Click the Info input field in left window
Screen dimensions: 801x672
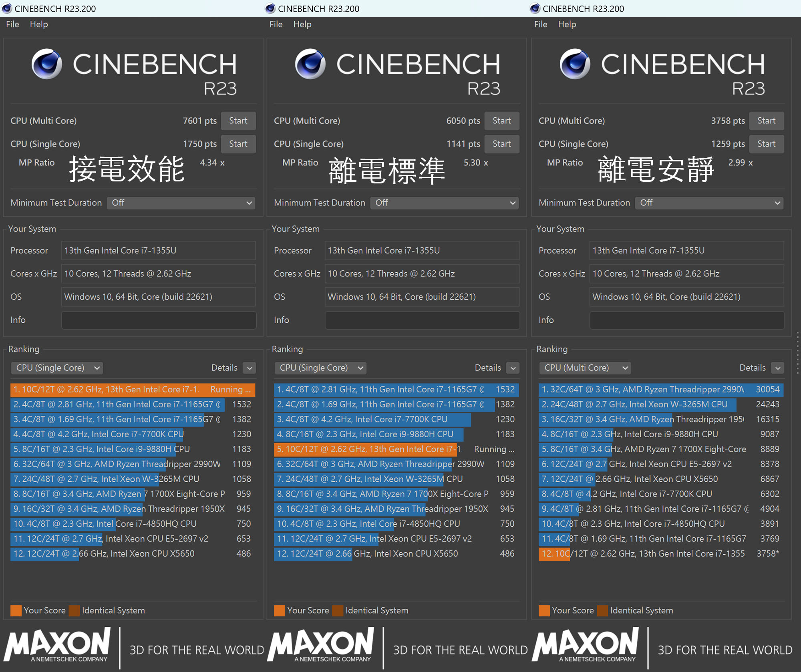click(x=159, y=320)
